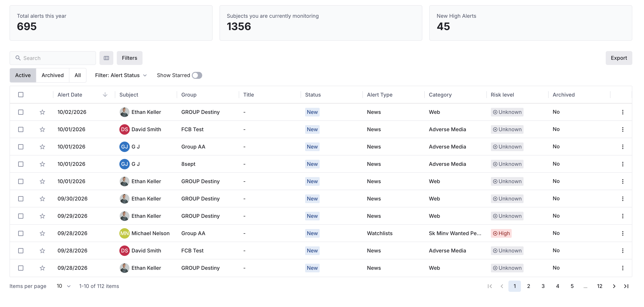The height and width of the screenshot is (307, 644).
Task: Switch to All alerts tab
Action: 77,75
